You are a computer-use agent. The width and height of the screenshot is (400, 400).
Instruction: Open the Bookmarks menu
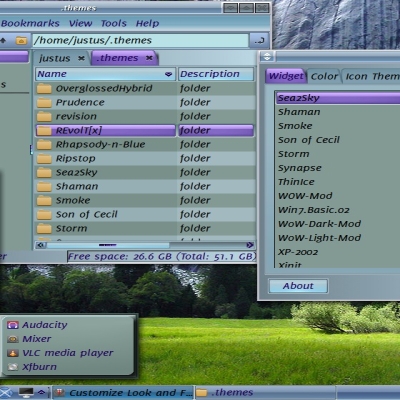pos(30,23)
